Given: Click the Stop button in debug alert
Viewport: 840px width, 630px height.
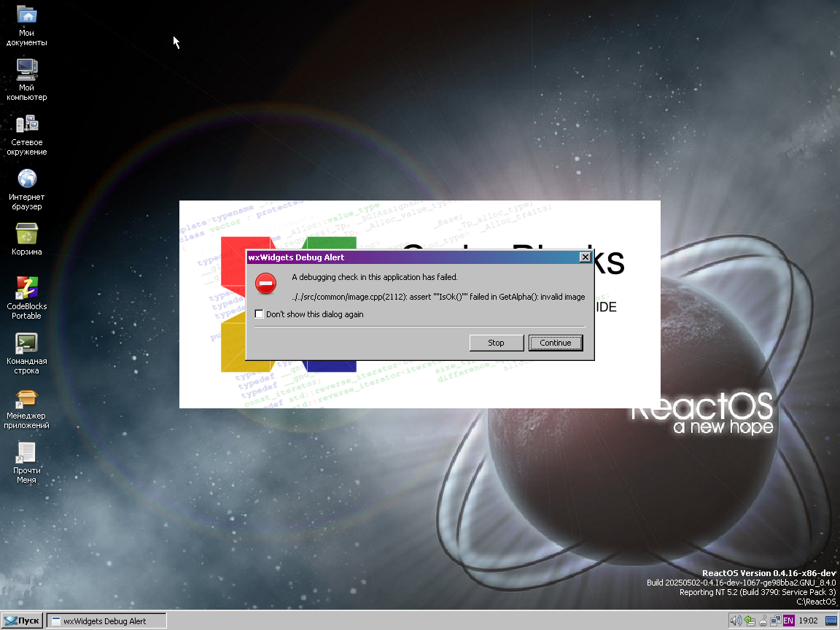Looking at the screenshot, I should point(496,343).
